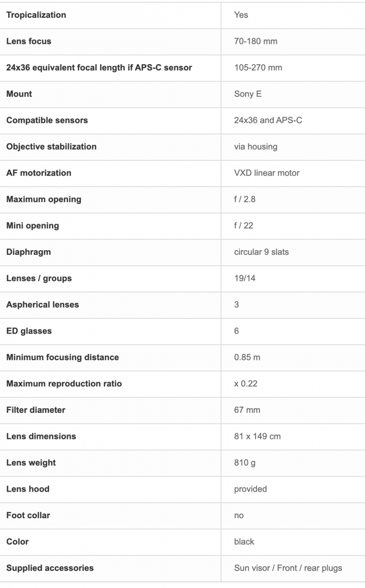This screenshot has height=588, width=365.
Task: Click the 0.85 m minimum focusing distance
Action: pos(247,358)
